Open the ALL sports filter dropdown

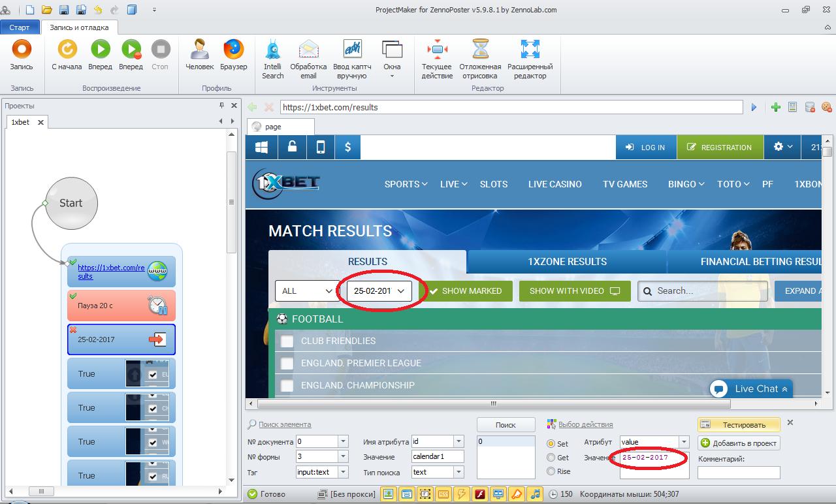click(x=307, y=291)
